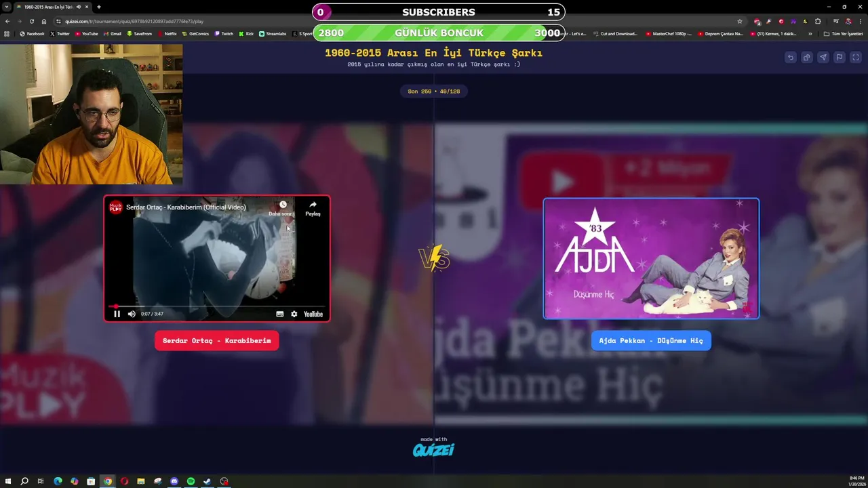Open video on YouTube via logo
This screenshot has width=868, height=488.
313,314
